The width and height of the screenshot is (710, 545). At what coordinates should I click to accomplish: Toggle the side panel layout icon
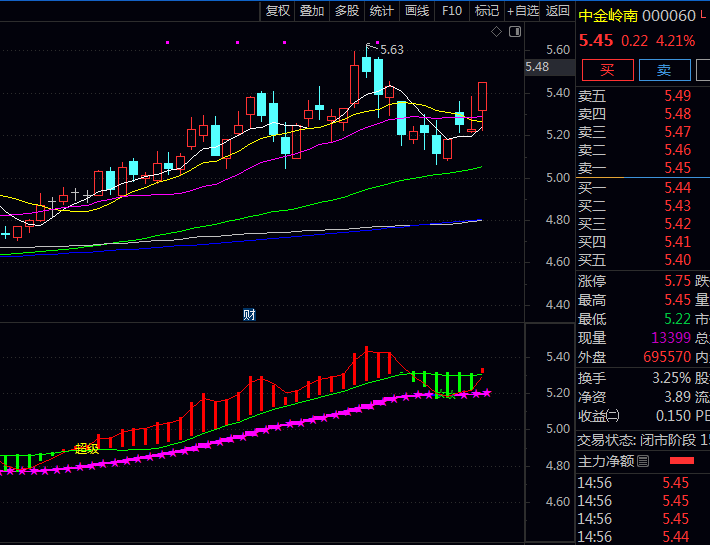(x=515, y=32)
